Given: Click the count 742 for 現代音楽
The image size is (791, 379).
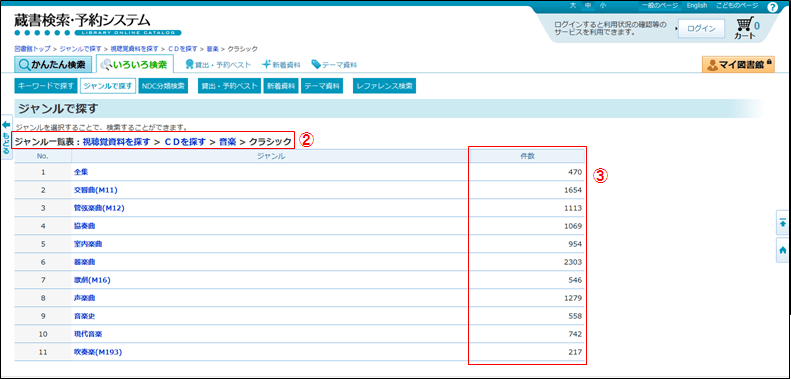Looking at the screenshot, I should pos(576,334).
